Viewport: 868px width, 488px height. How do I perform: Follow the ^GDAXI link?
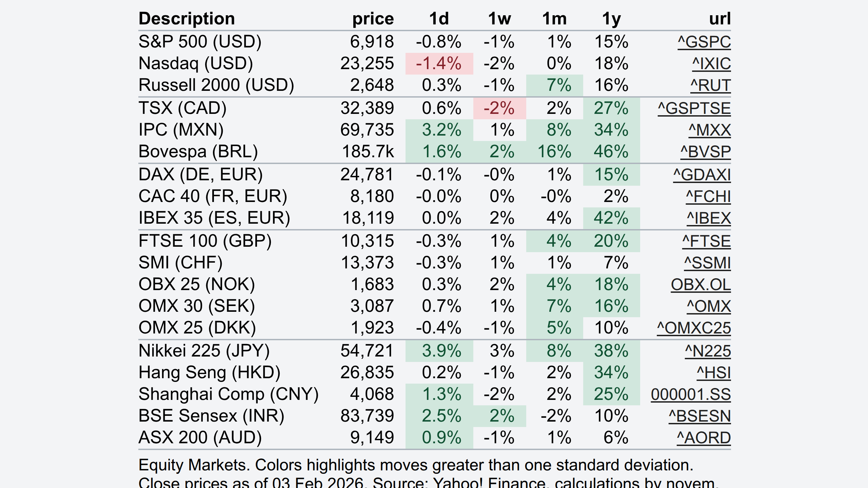[x=702, y=175]
